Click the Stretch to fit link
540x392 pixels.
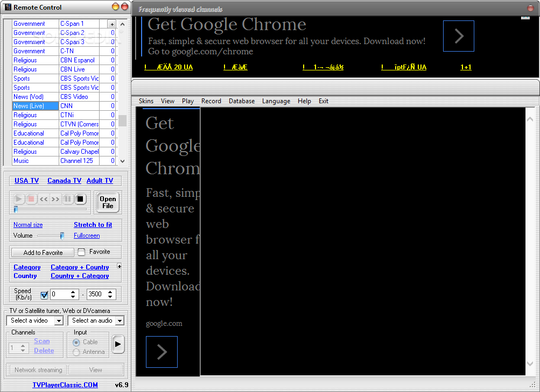coord(93,225)
